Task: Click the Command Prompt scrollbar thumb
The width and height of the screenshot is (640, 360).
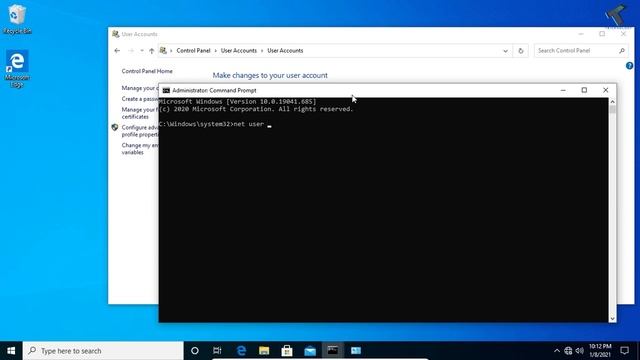Action: [x=612, y=109]
